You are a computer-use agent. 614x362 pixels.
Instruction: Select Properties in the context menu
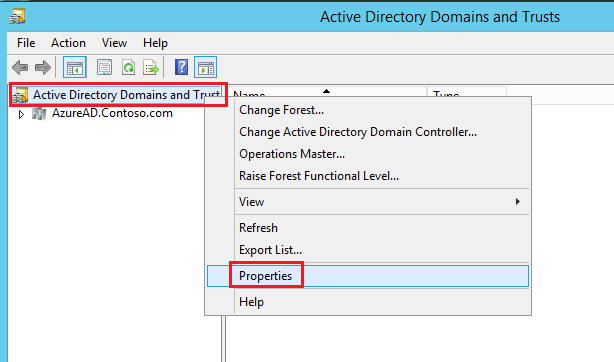coord(368,276)
